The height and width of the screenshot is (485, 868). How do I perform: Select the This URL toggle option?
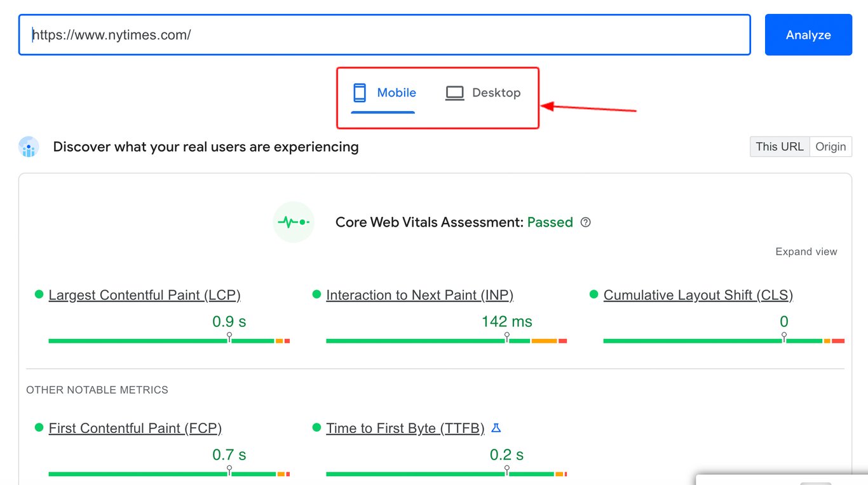[780, 147]
